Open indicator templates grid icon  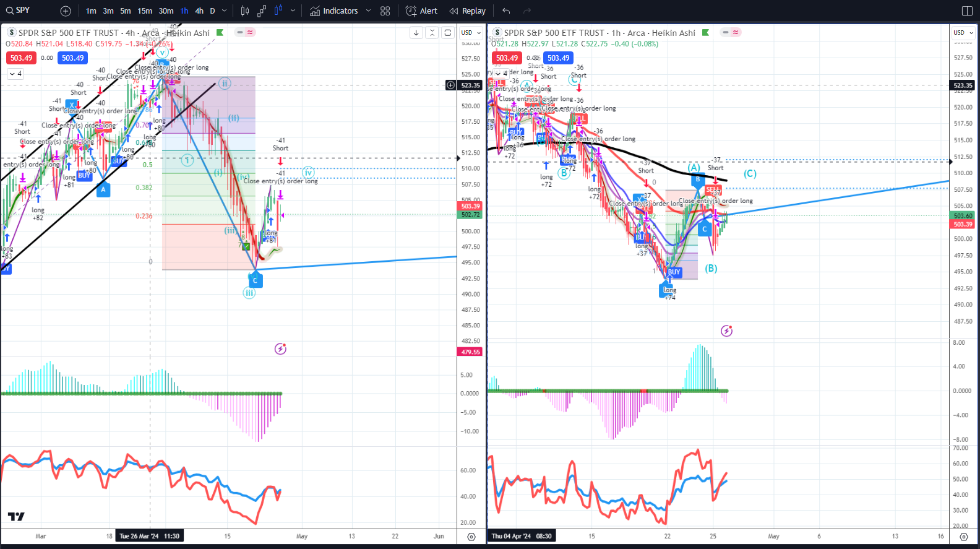pos(385,11)
